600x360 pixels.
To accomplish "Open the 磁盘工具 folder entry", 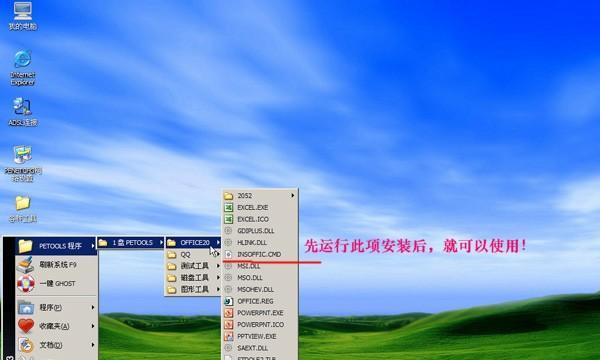I will (x=193, y=278).
